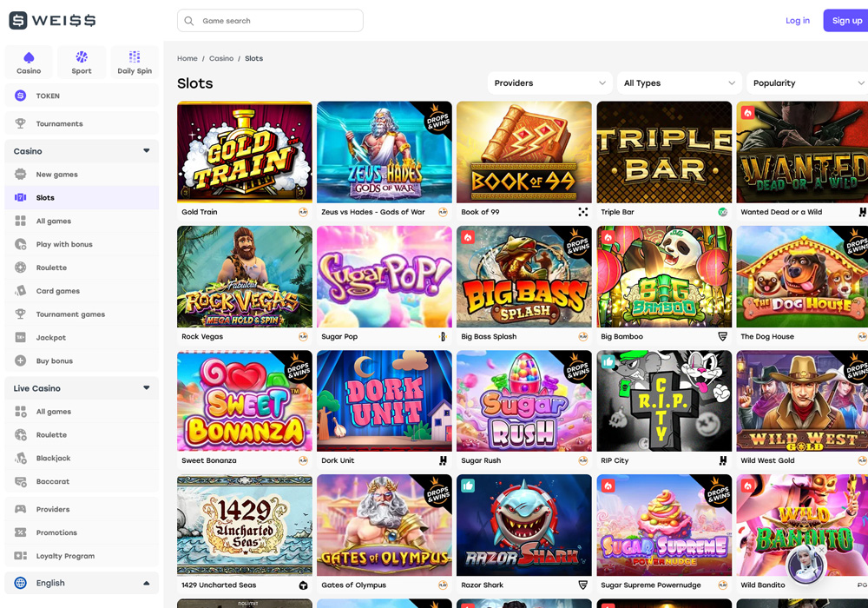The image size is (868, 608).
Task: Open the floating support chat avatar
Action: coord(806,564)
